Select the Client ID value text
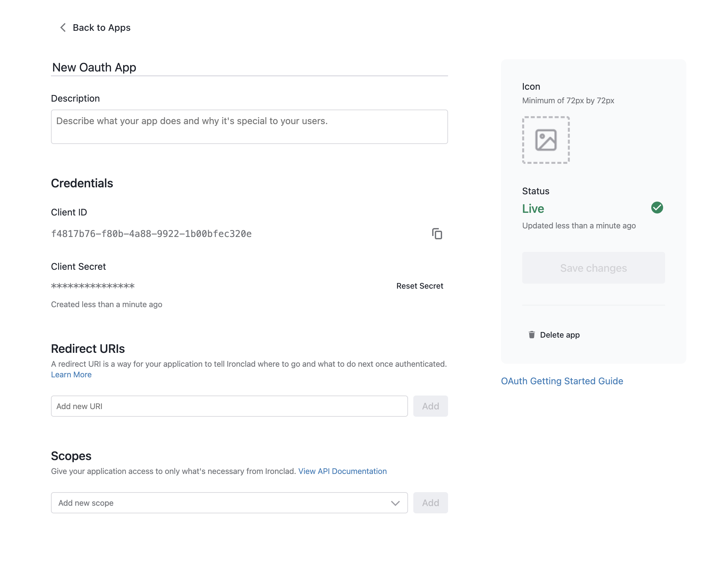The width and height of the screenshot is (728, 563). click(151, 234)
